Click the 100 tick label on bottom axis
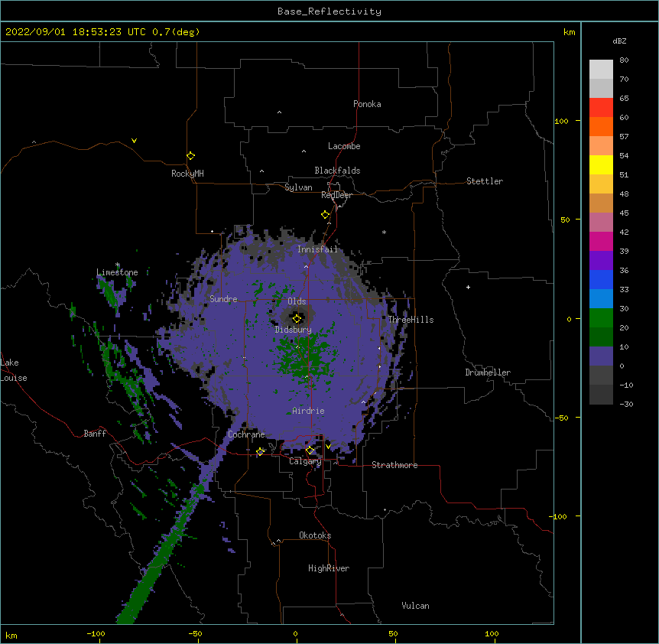Image resolution: width=659 pixels, height=644 pixels. click(x=492, y=633)
